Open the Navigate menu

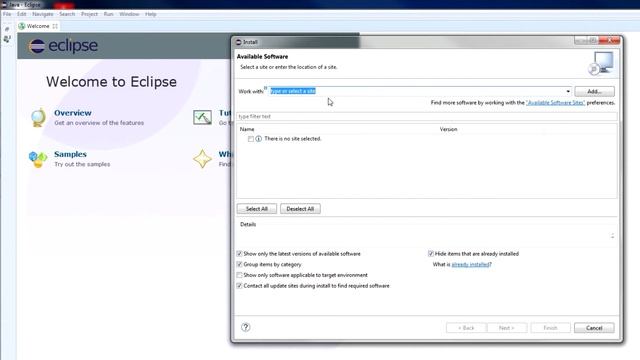point(43,14)
